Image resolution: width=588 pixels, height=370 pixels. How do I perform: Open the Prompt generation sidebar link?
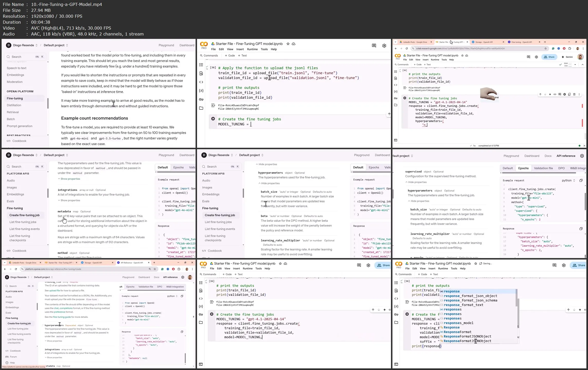pyautogui.click(x=20, y=126)
